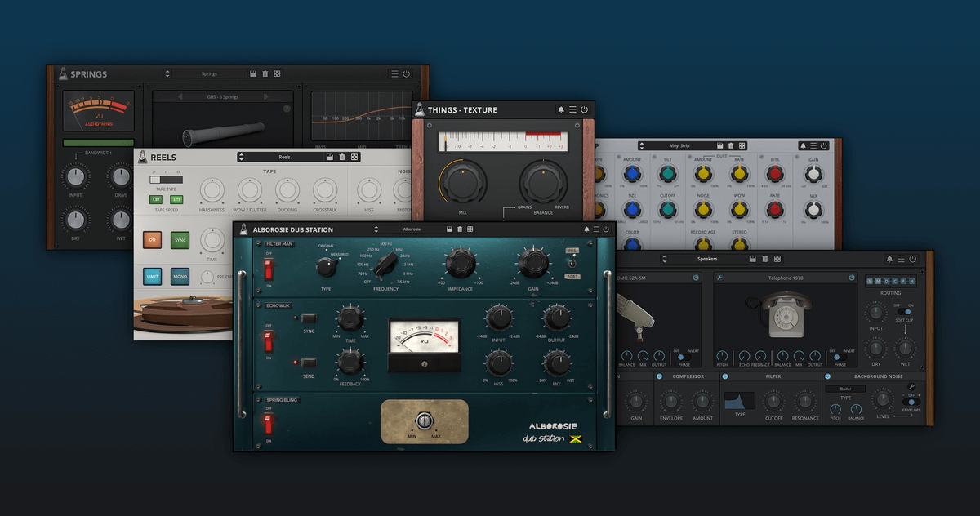Open the Speakers preset dropdown

(x=706, y=259)
